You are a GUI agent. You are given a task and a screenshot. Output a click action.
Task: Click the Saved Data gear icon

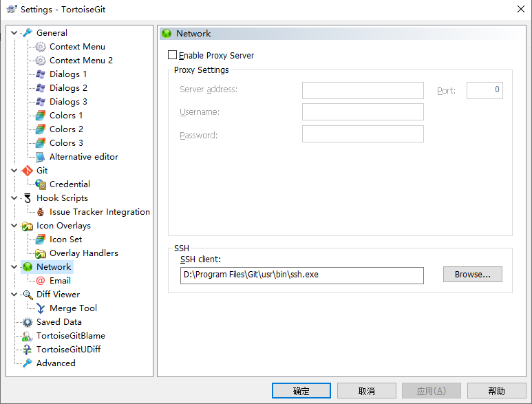(x=28, y=322)
